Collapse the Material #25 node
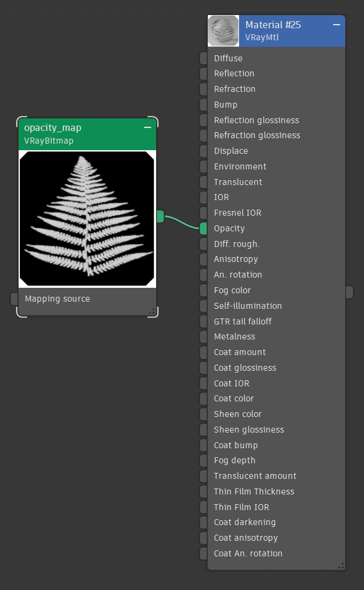Screen dimensions: 364x590 point(336,25)
